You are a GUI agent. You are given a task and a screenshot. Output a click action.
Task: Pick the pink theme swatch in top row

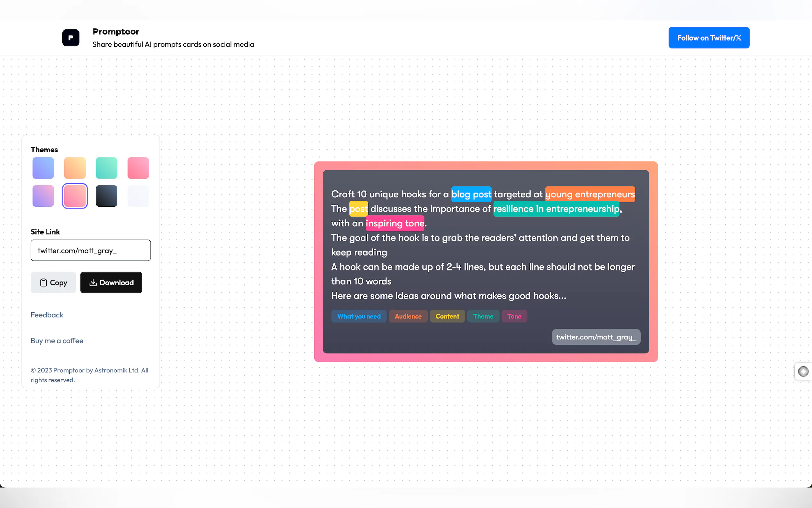coord(138,168)
